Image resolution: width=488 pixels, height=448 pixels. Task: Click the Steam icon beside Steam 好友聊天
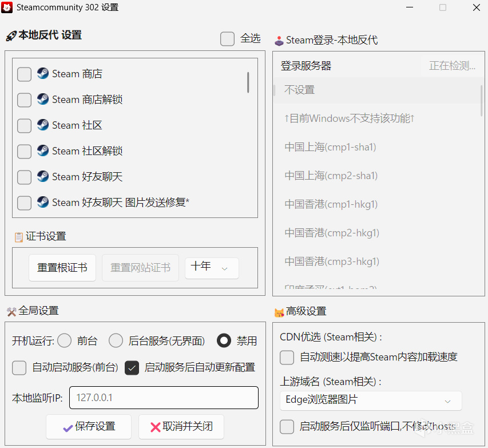(43, 176)
